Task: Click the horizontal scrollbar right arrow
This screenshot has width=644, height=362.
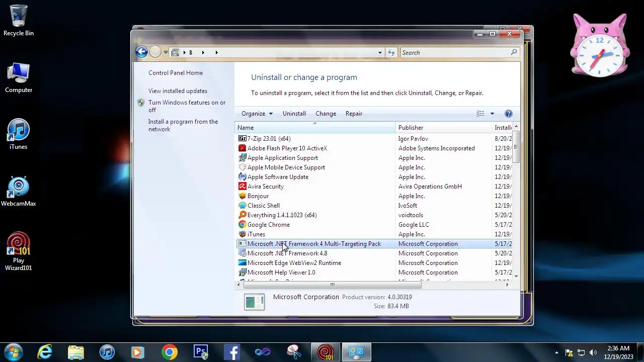Action: [507, 285]
